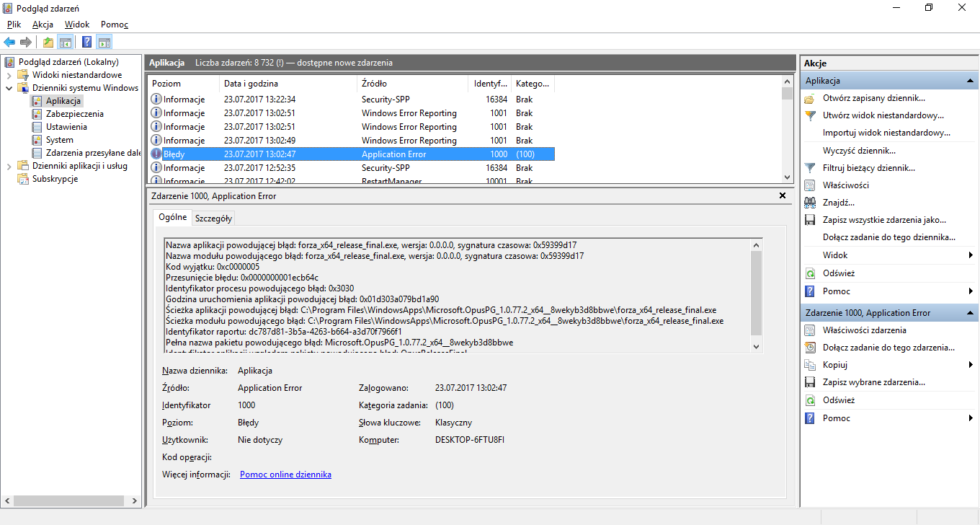Open the Kopiuj submenu arrow
Viewport: 980px width, 525px height.
pos(971,365)
